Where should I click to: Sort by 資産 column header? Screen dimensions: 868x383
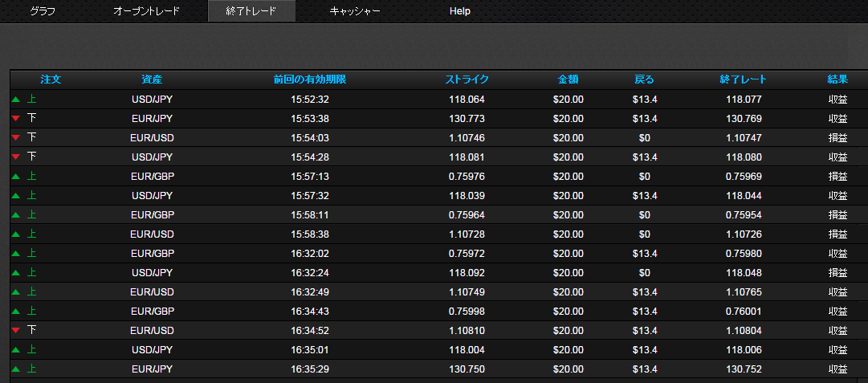(152, 79)
